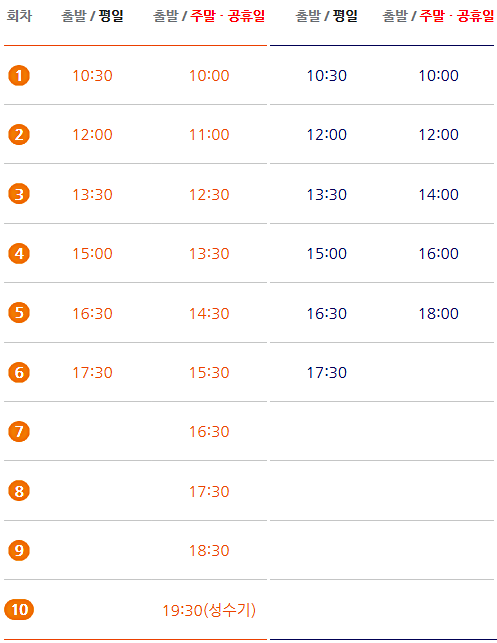Screen dimensions: 497x643
Task: Click the orange round 1 badge
Action: point(19,75)
